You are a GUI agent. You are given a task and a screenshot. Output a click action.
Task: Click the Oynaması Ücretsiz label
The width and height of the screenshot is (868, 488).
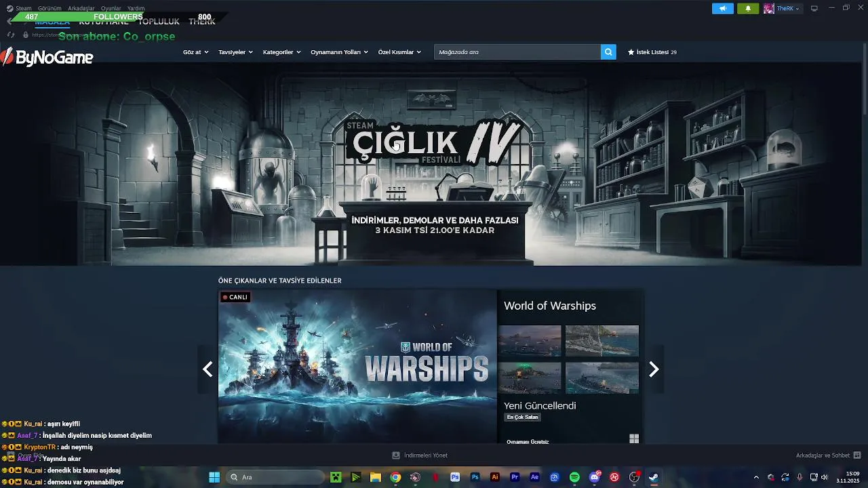528,441
